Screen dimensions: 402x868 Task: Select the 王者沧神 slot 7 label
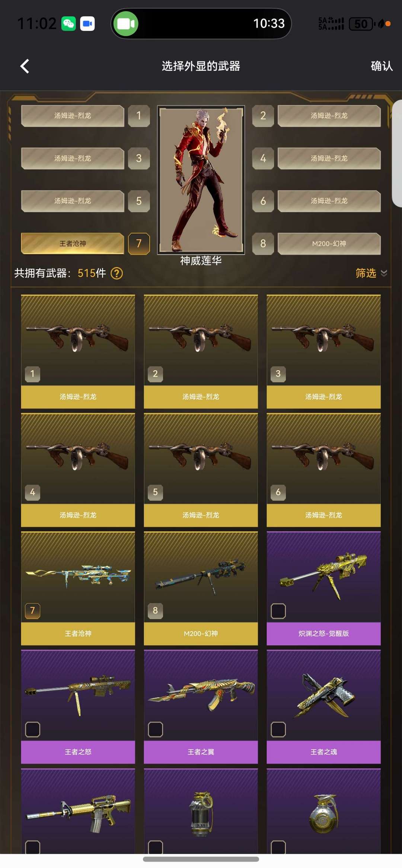[73, 244]
